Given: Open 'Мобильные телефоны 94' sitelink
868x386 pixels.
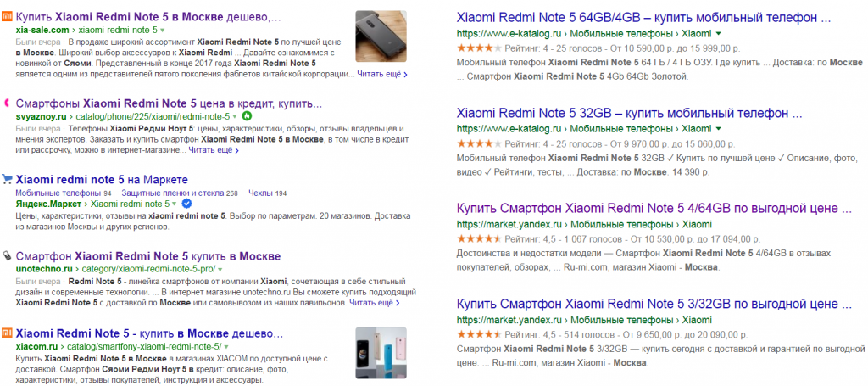Looking at the screenshot, I should pos(64,193).
